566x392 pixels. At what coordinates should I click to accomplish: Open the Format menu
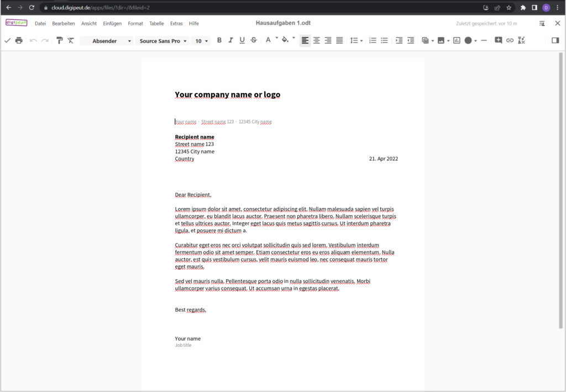coord(135,23)
